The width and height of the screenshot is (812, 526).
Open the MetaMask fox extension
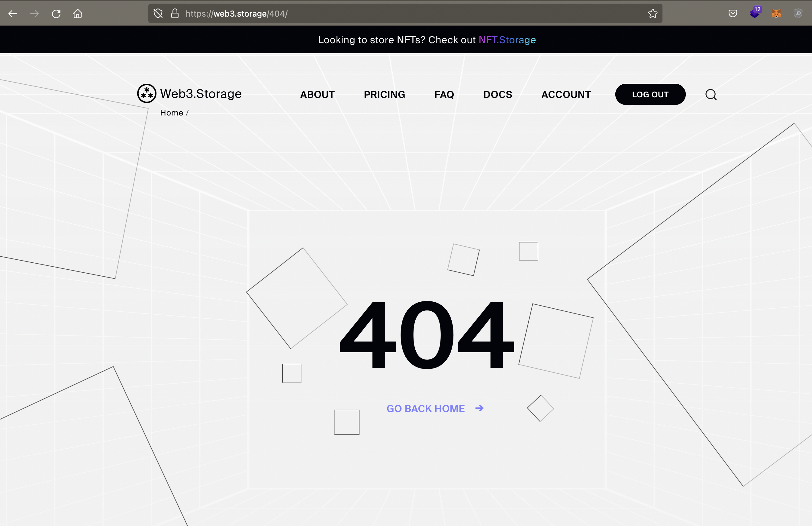click(x=776, y=14)
